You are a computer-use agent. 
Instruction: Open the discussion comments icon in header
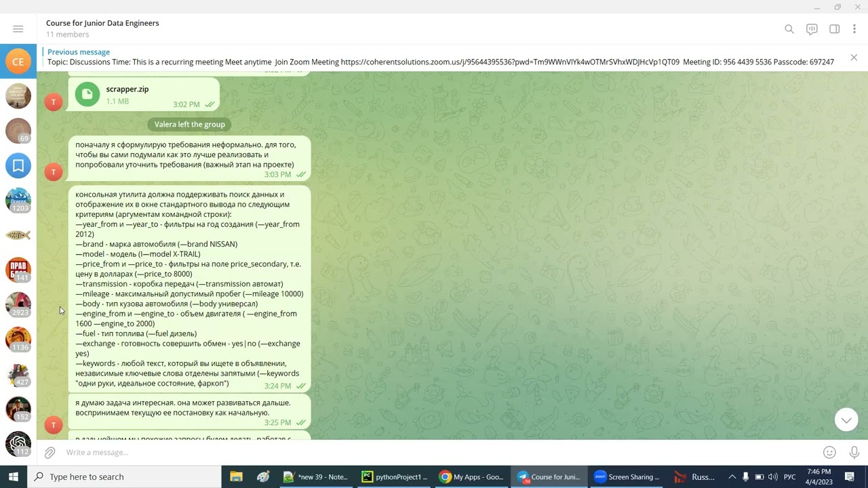pos(812,29)
